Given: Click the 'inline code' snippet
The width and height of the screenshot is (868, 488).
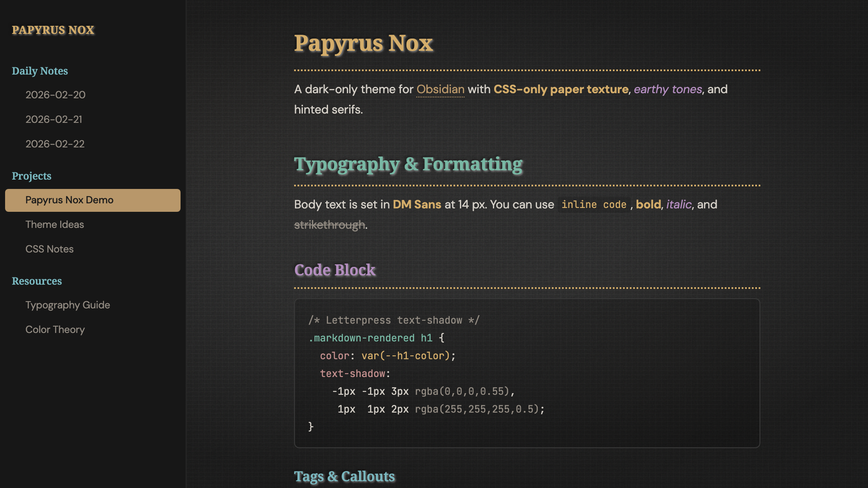Looking at the screenshot, I should pyautogui.click(x=594, y=205).
